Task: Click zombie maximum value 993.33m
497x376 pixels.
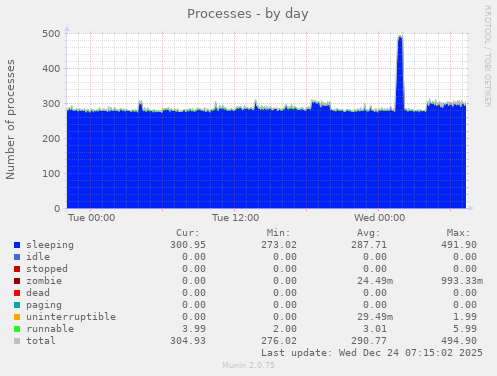Action: (462, 281)
